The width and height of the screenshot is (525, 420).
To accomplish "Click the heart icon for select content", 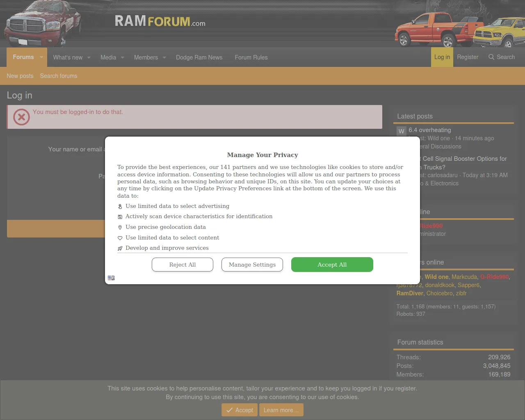I will (x=120, y=238).
